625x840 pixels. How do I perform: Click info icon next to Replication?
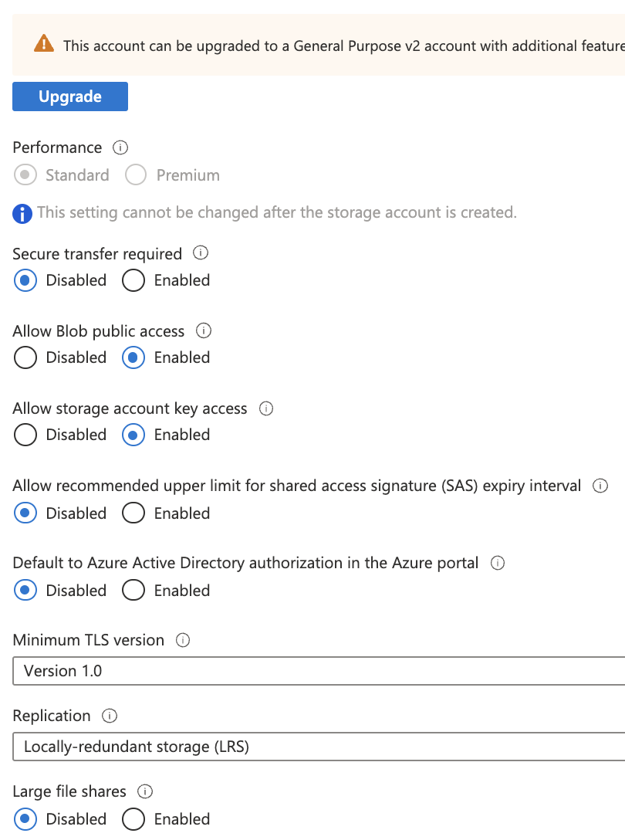(110, 716)
